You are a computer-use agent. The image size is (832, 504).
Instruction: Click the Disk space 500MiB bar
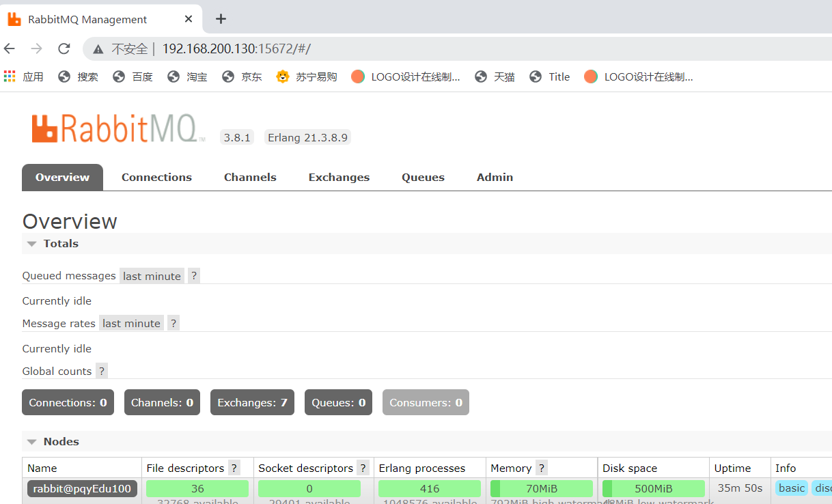point(654,488)
